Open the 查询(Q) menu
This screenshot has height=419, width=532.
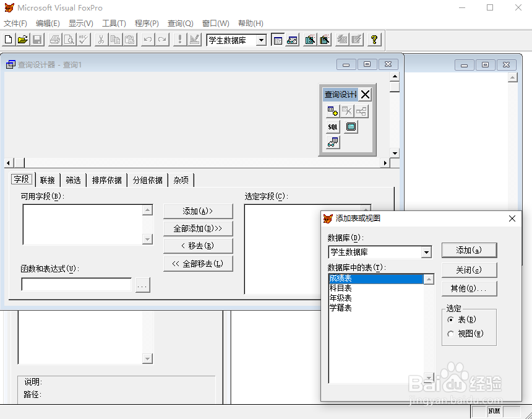click(x=180, y=24)
